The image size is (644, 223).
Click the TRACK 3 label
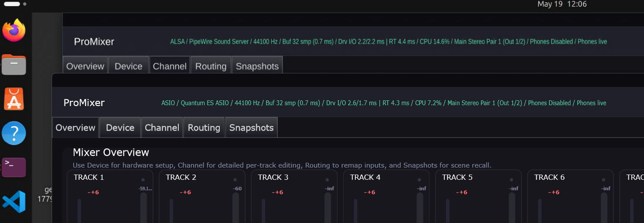point(273,177)
